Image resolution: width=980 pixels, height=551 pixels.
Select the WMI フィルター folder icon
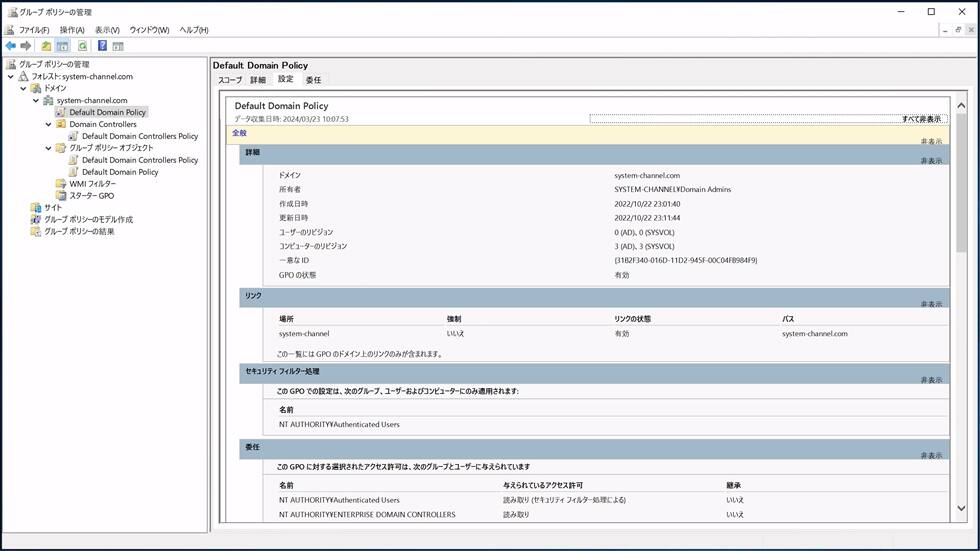pyautogui.click(x=61, y=184)
